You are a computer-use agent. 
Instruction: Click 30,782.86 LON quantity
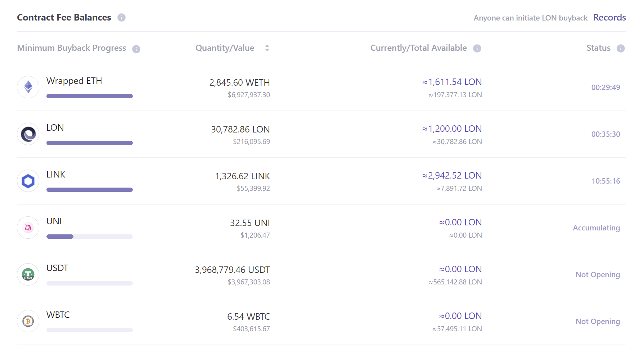240,129
